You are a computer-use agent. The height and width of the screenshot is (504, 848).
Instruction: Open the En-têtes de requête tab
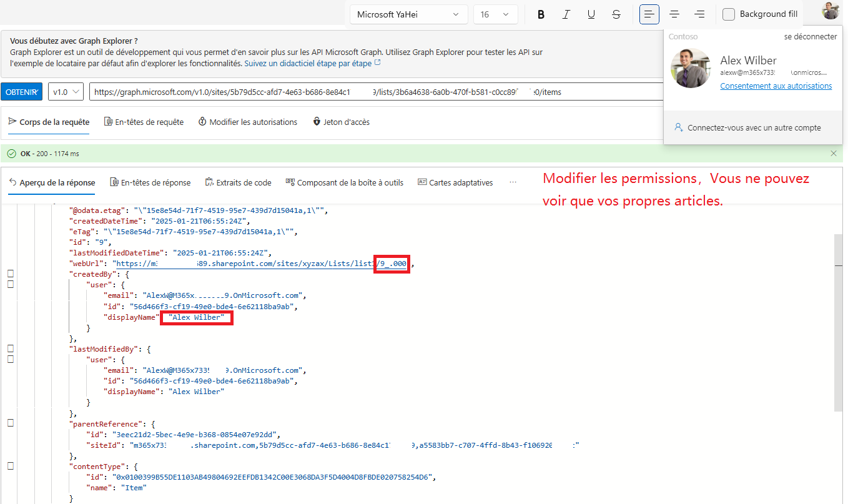pos(144,122)
